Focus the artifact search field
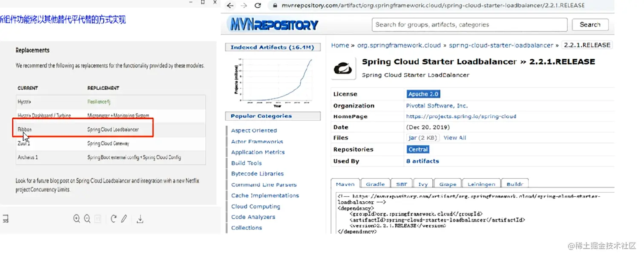This screenshot has width=644, height=258. click(469, 25)
